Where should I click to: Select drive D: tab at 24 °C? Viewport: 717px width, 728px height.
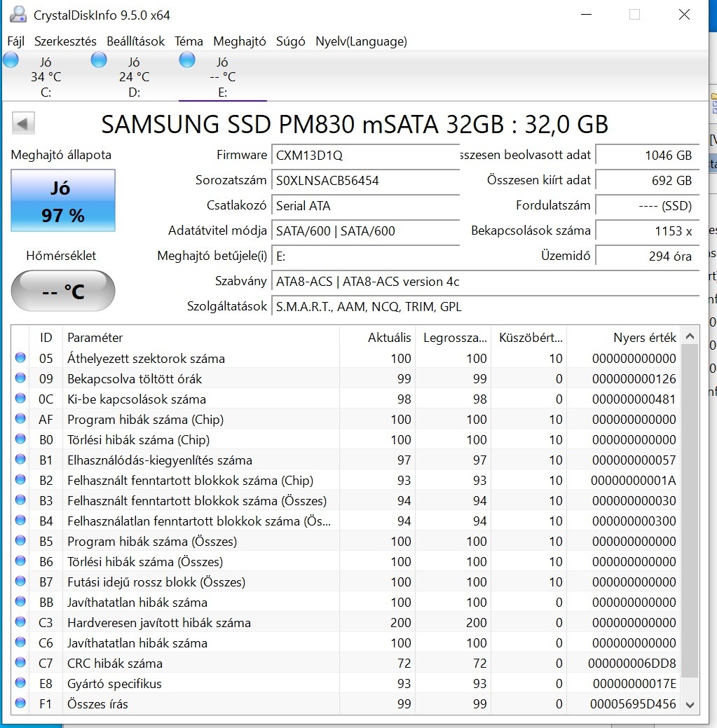[134, 76]
